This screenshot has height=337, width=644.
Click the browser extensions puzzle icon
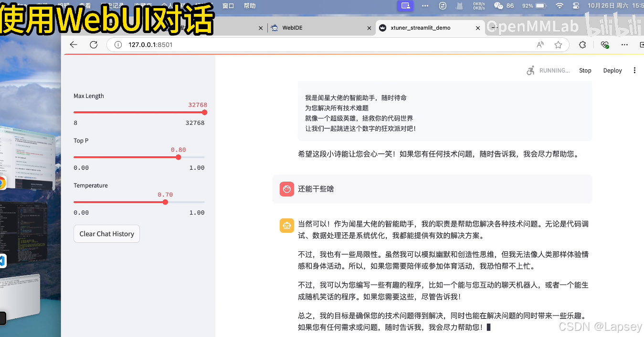[x=582, y=44]
